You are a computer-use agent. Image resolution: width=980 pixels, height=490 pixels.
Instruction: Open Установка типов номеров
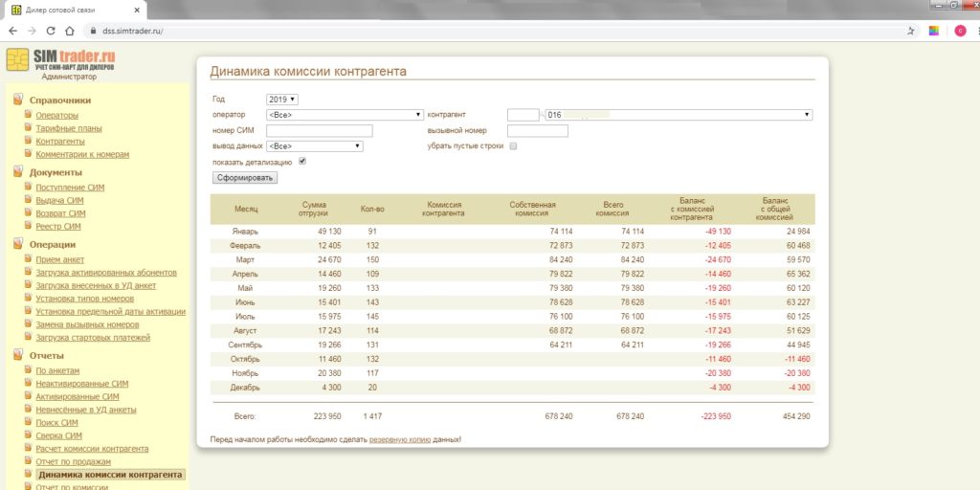84,299
